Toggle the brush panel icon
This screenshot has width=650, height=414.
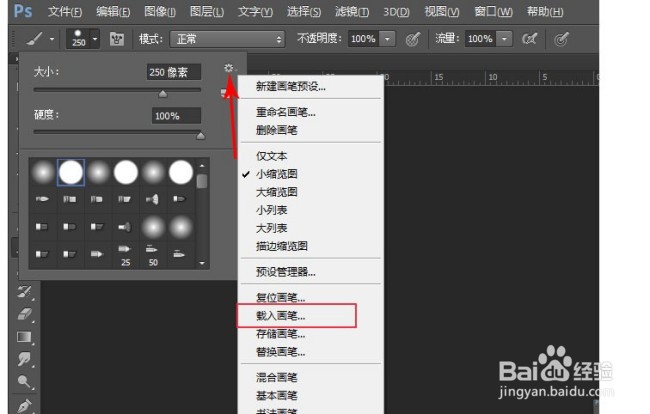point(117,39)
